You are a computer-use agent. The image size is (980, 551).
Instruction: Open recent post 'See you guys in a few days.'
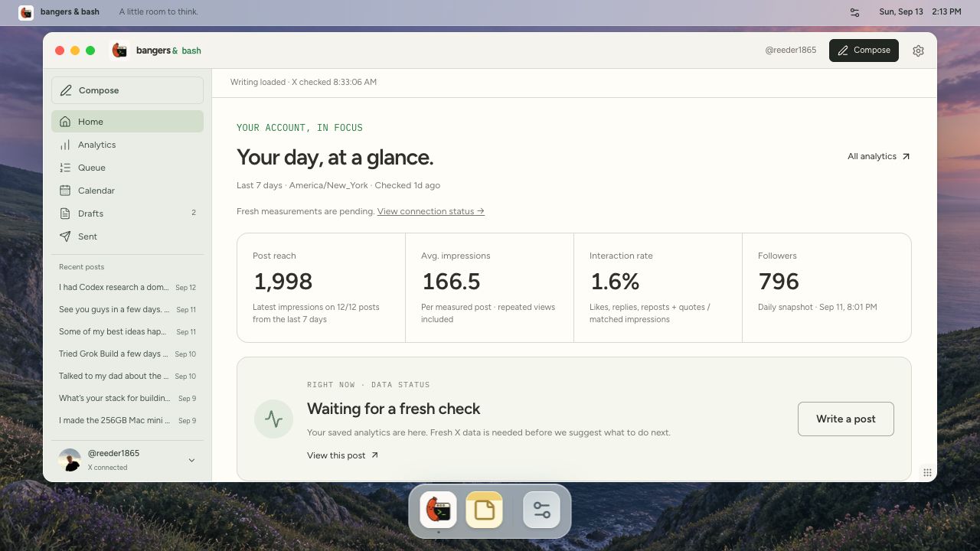127,310
